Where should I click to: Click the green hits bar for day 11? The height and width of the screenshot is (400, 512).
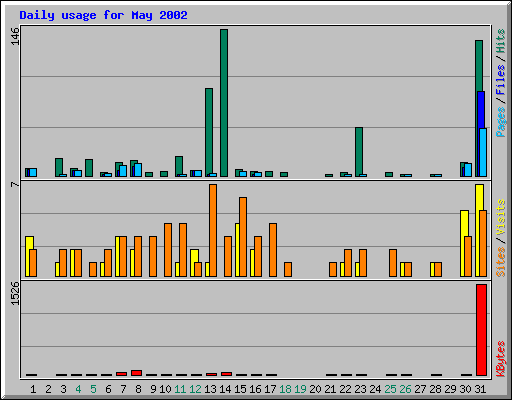(179, 166)
